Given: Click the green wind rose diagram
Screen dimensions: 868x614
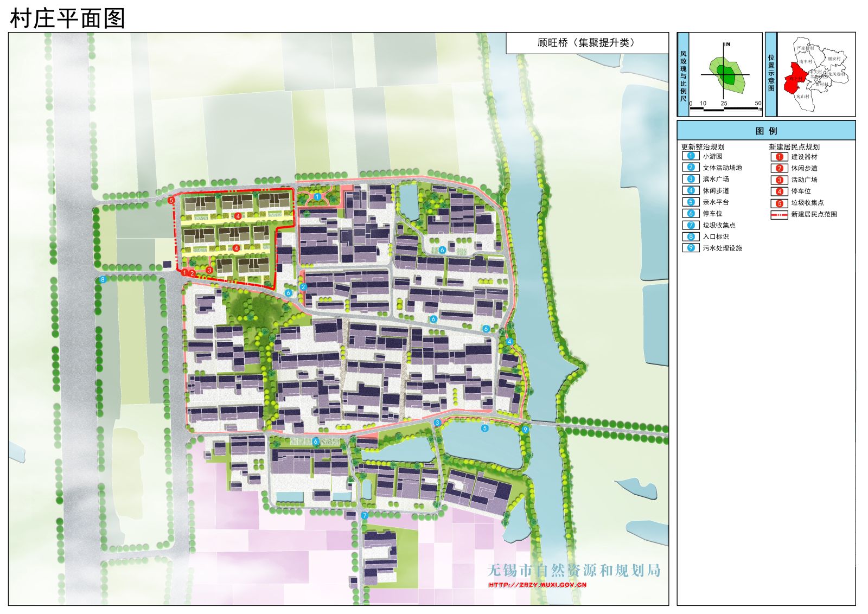Looking at the screenshot, I should tap(726, 74).
